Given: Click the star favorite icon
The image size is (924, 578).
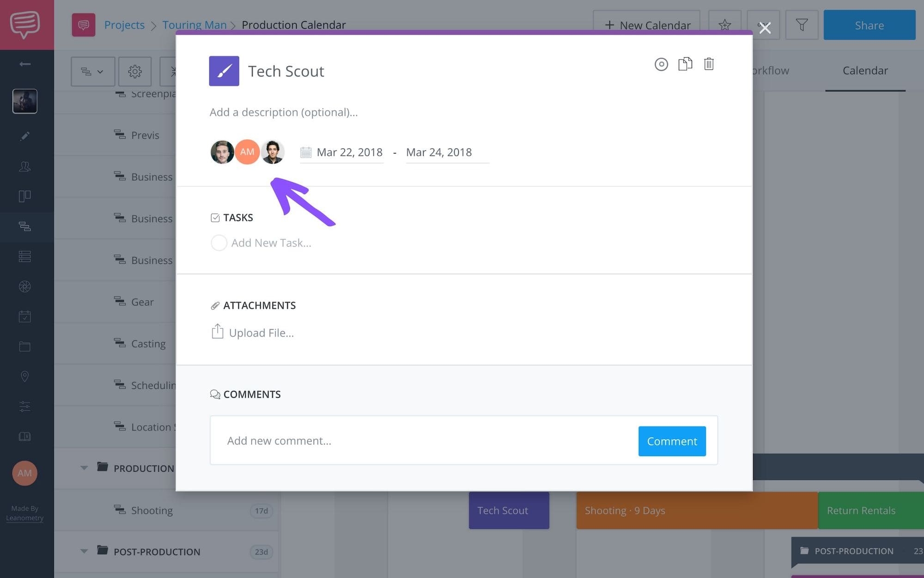Looking at the screenshot, I should point(724,25).
